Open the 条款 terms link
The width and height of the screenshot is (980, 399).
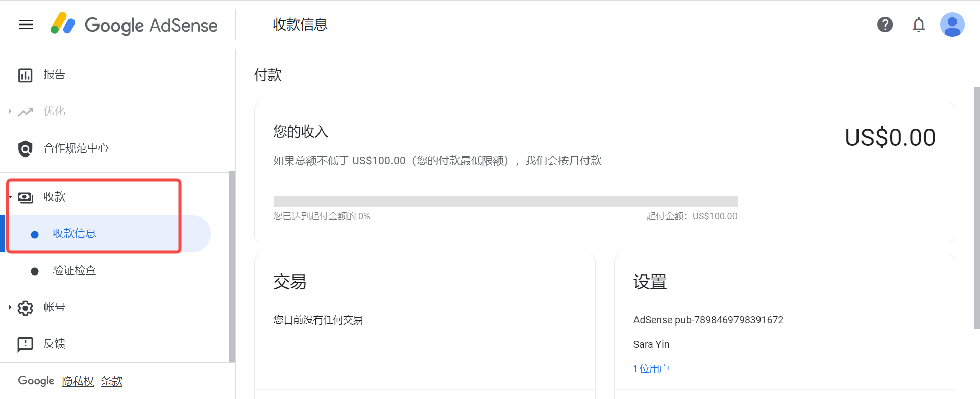[112, 381]
